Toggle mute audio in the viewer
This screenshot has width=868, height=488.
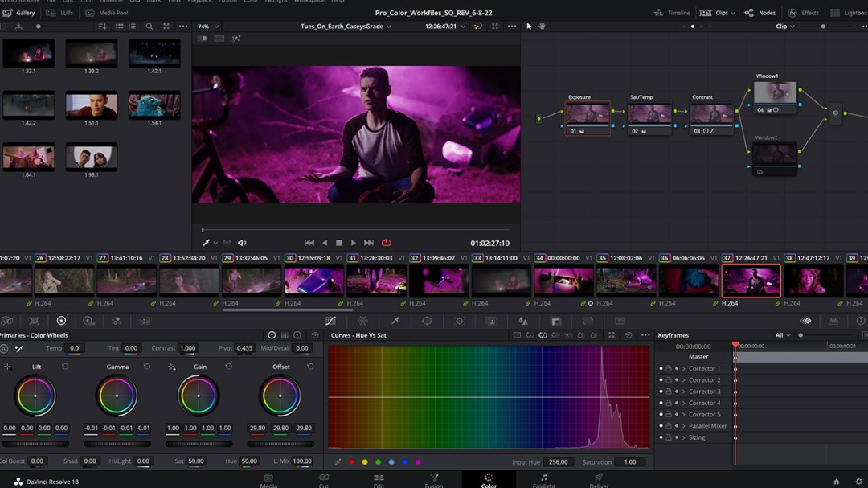click(242, 243)
